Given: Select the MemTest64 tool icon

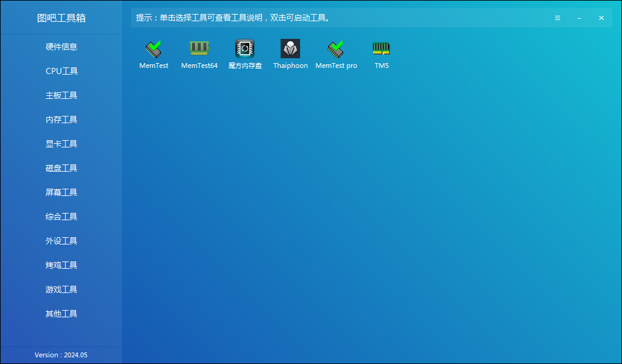Looking at the screenshot, I should (x=199, y=49).
